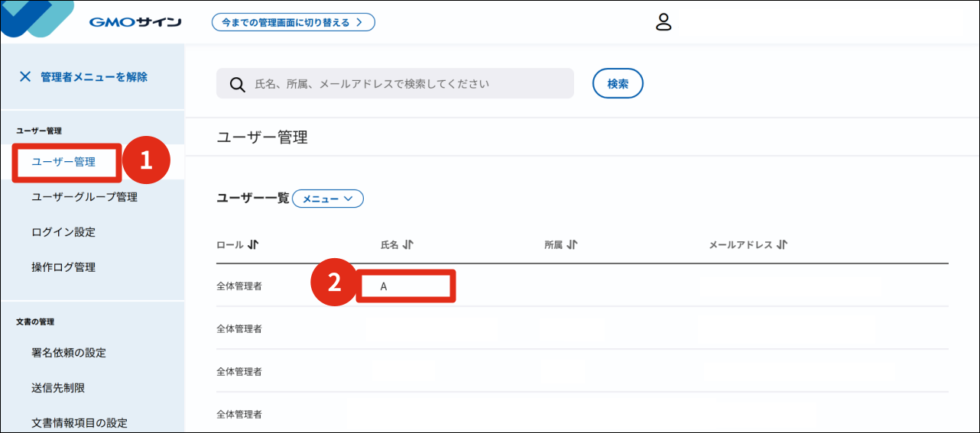Screen dimensions: 980x433
Task: Open 送信先制限 settings
Action: (58, 388)
